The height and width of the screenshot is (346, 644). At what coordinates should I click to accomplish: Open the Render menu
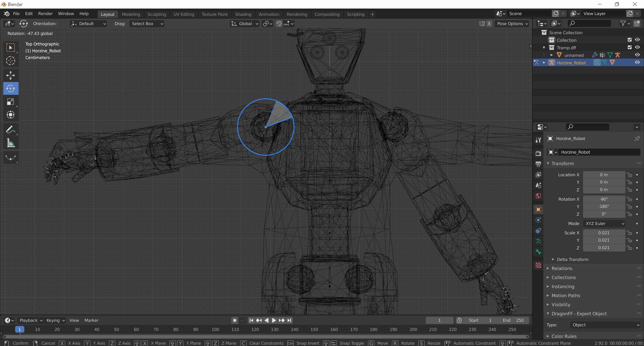pyautogui.click(x=45, y=14)
